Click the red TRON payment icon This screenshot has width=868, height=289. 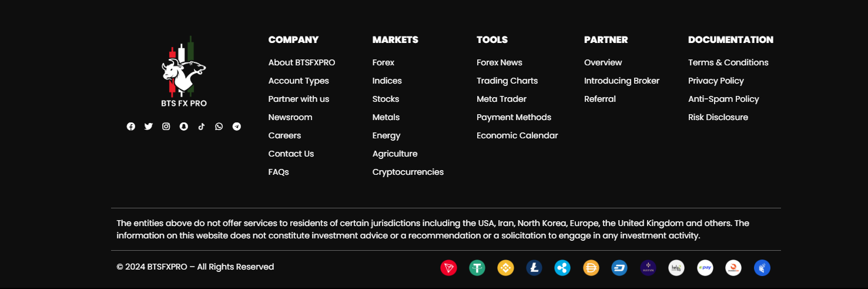coord(448,268)
